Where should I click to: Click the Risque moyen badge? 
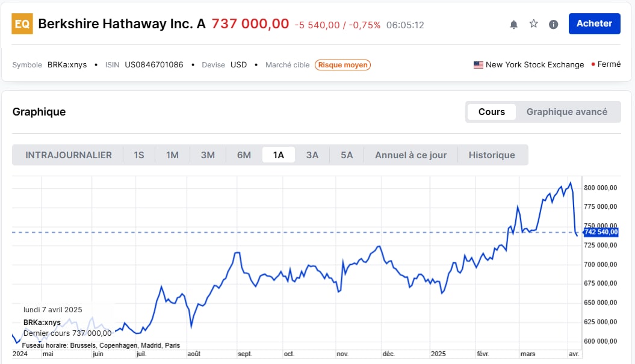tap(342, 65)
